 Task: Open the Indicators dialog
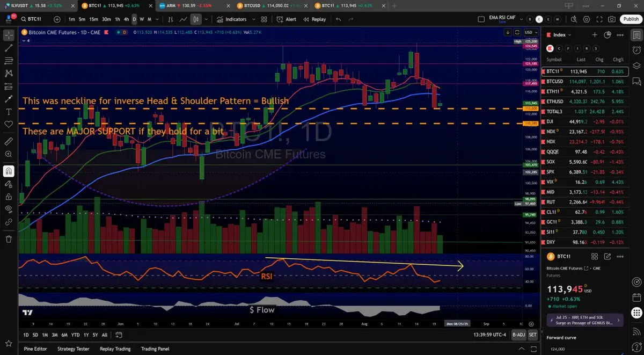coord(232,19)
